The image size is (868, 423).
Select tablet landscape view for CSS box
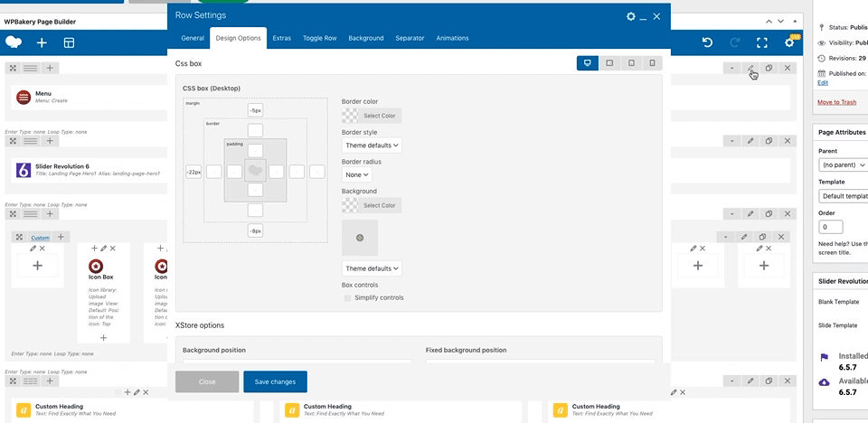[x=609, y=63]
